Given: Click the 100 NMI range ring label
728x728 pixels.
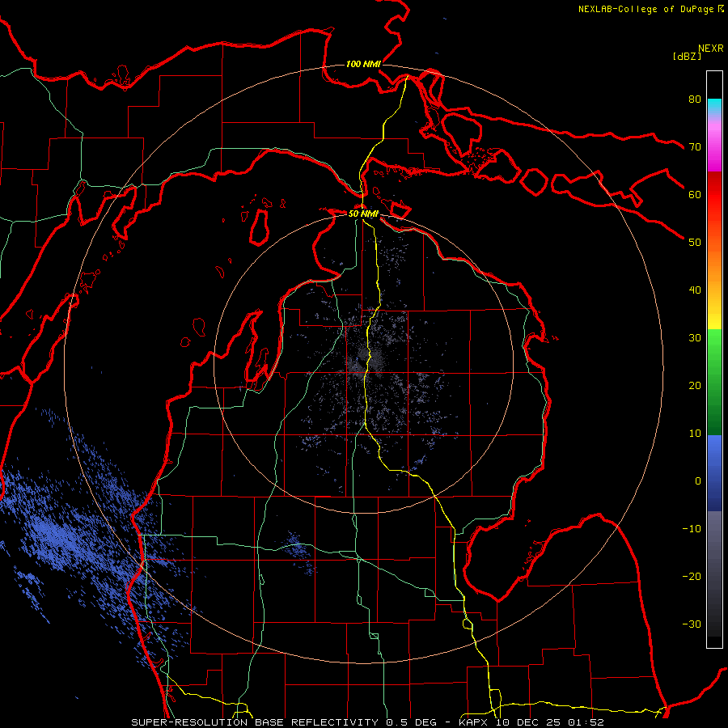Looking at the screenshot, I should (363, 64).
